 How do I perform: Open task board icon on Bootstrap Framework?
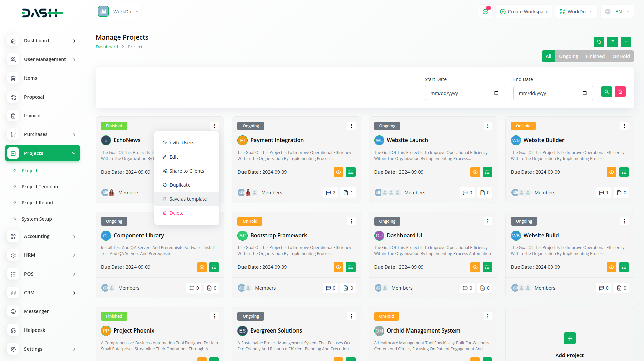[x=351, y=267]
